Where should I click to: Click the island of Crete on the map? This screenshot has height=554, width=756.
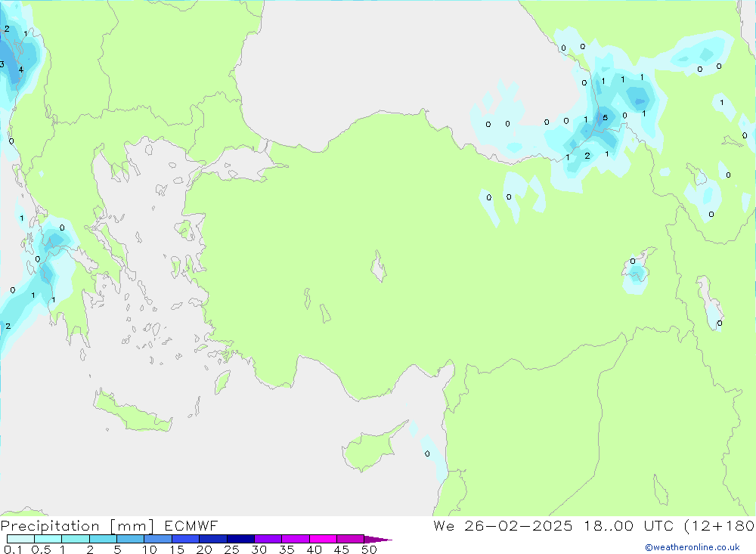132,412
